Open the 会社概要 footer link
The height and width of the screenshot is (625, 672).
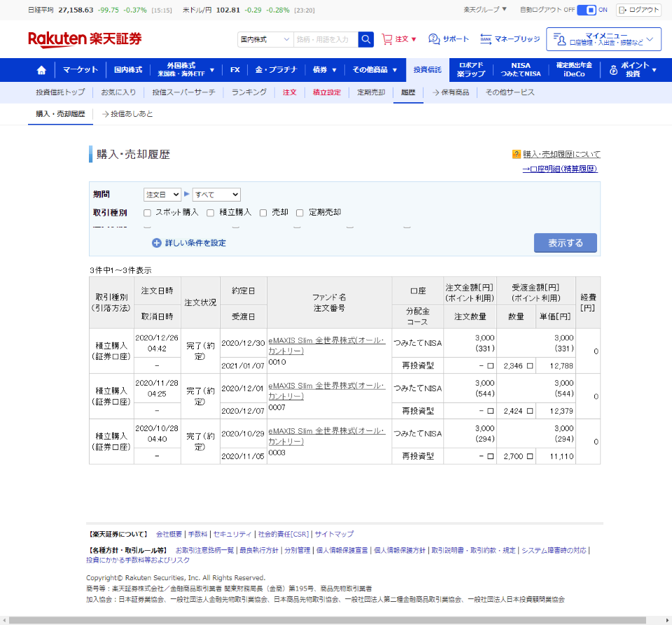[169, 534]
